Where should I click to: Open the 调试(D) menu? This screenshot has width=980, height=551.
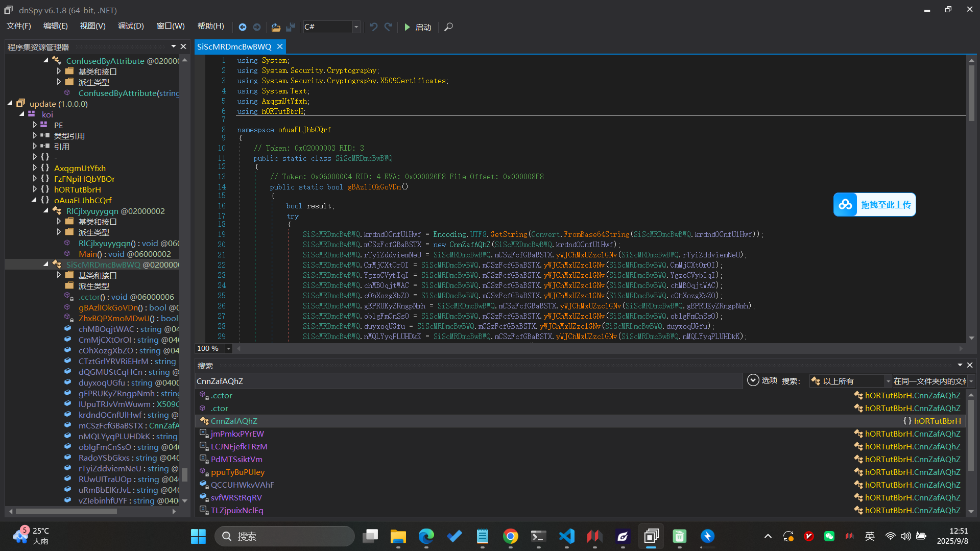coord(131,26)
